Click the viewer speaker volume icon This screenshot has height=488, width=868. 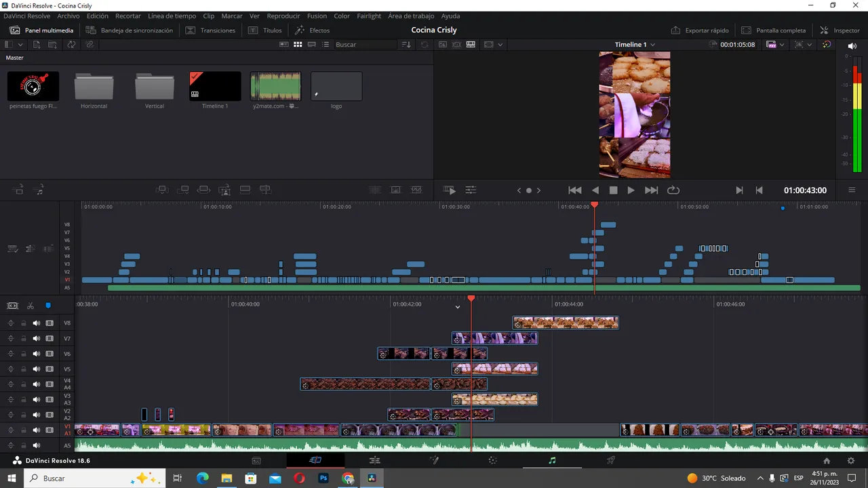(852, 45)
